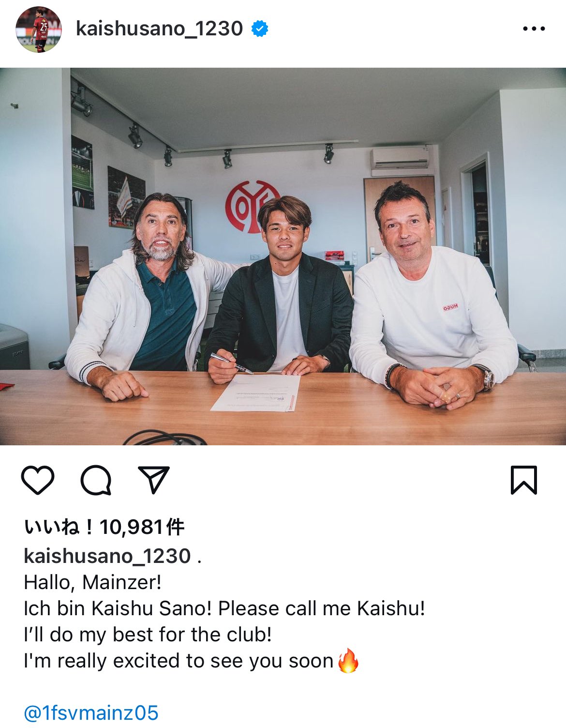Click the red HUGO logo on the sweatshirt
Image resolution: width=566 pixels, height=728 pixels.
pyautogui.click(x=450, y=307)
